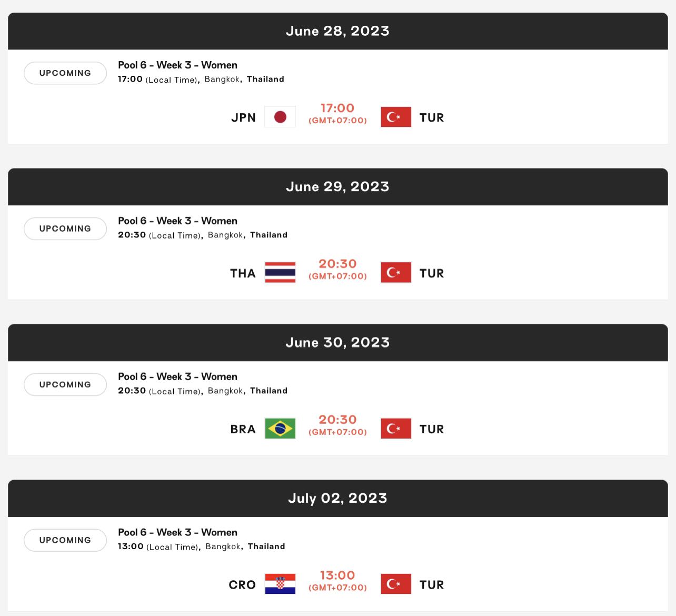This screenshot has height=616, width=676.
Task: Click the JPN team name
Action: pyautogui.click(x=243, y=117)
